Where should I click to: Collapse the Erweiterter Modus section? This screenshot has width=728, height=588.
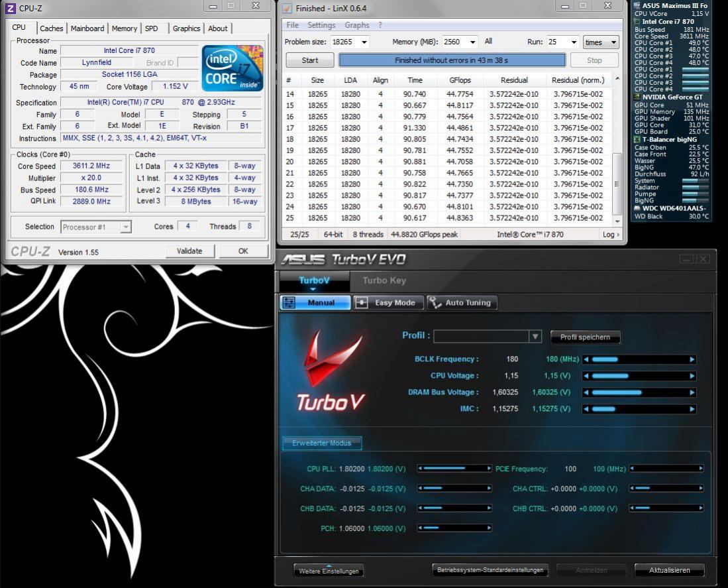tap(322, 443)
